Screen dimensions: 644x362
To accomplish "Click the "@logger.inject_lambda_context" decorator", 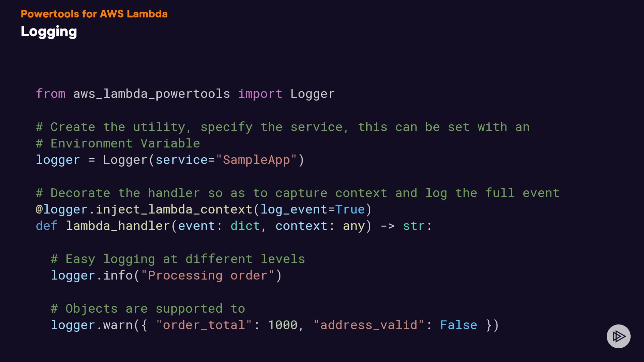I will (144, 209).
